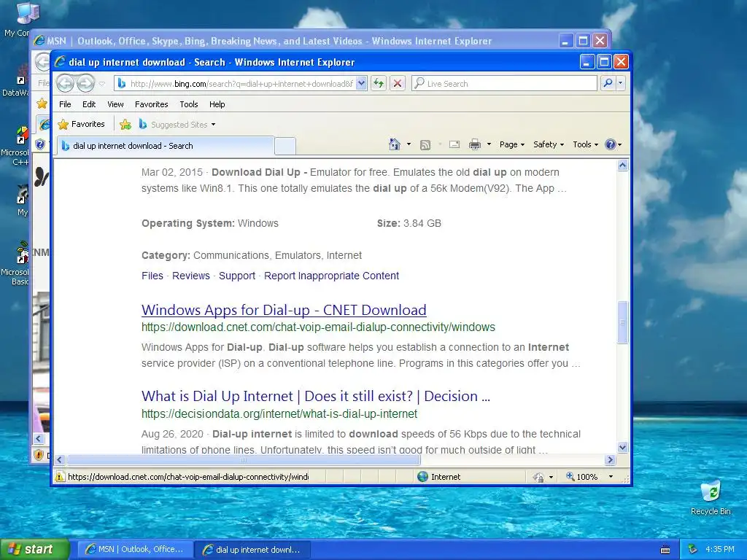The image size is (747, 560).
Task: Open the View menu
Action: [115, 104]
